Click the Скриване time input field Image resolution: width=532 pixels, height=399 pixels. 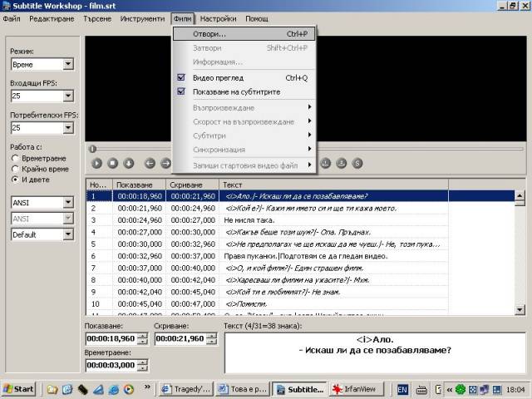click(x=180, y=338)
